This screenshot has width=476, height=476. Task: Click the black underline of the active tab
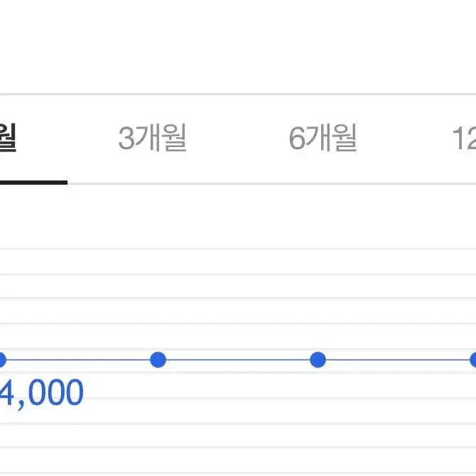point(33,183)
